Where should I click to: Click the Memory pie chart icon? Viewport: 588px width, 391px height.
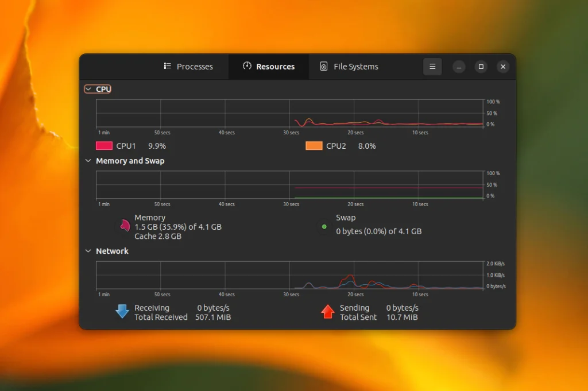coord(125,225)
